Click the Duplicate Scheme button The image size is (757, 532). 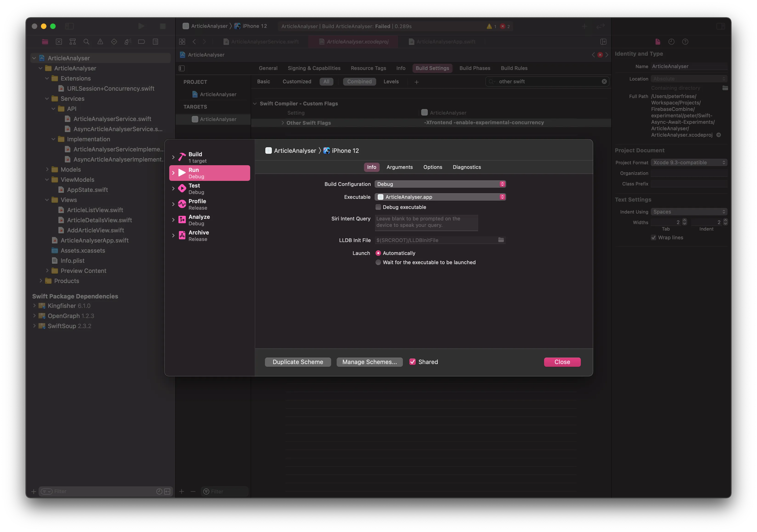pos(297,362)
